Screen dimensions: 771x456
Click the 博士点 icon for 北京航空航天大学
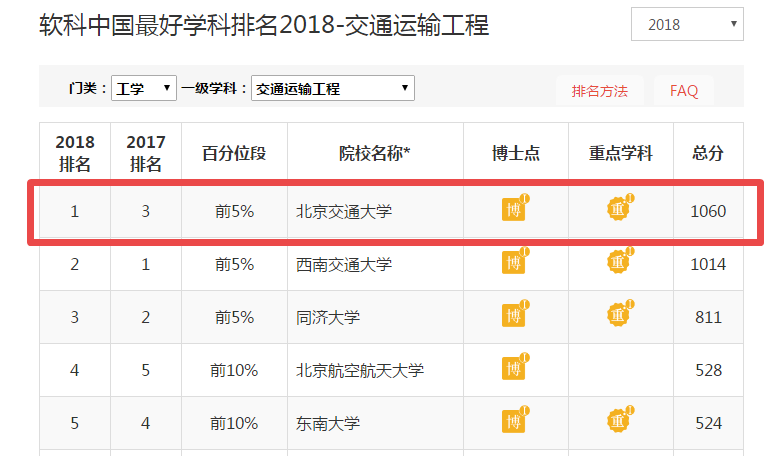[515, 367]
